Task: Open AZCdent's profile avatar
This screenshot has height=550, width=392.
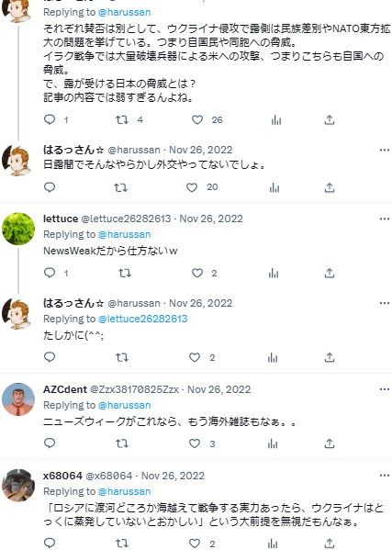Action: coord(18,399)
